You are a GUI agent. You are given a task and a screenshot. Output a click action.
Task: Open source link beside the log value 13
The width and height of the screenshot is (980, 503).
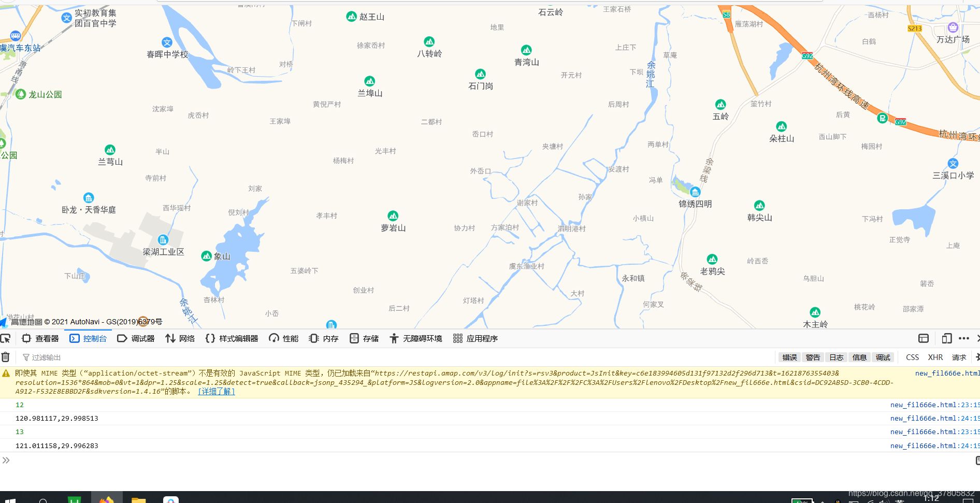click(935, 432)
